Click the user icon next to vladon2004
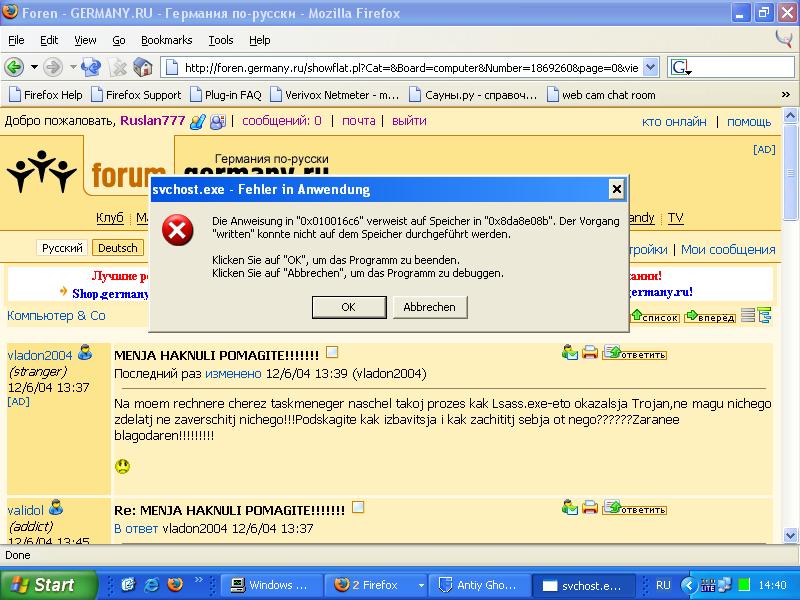Image resolution: width=800 pixels, height=600 pixels. click(x=85, y=353)
